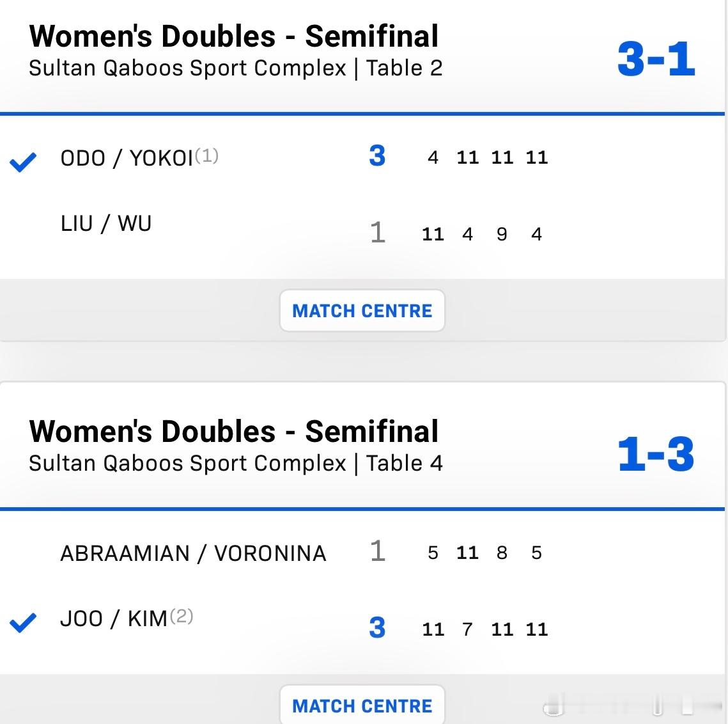728x724 pixels.
Task: Click Sultan Qaboos Sport Complex Table 2 venue text
Action: pyautogui.click(x=236, y=68)
